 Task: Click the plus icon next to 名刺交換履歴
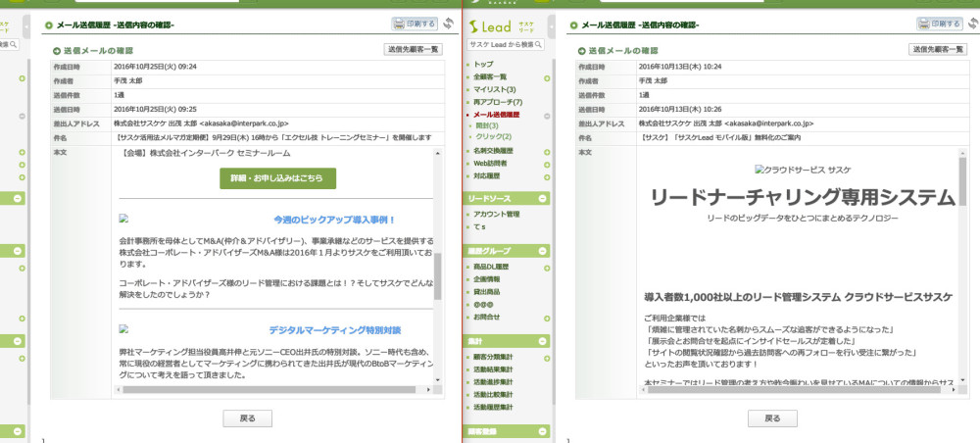[x=546, y=151]
